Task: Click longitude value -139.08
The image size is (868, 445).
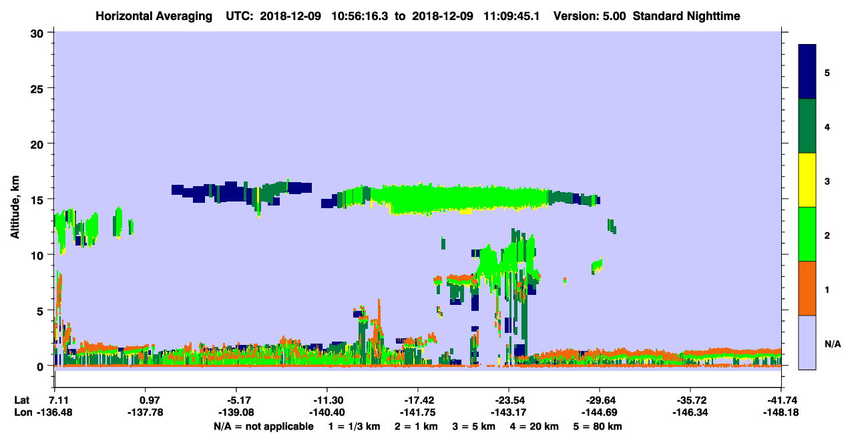Action: [236, 413]
